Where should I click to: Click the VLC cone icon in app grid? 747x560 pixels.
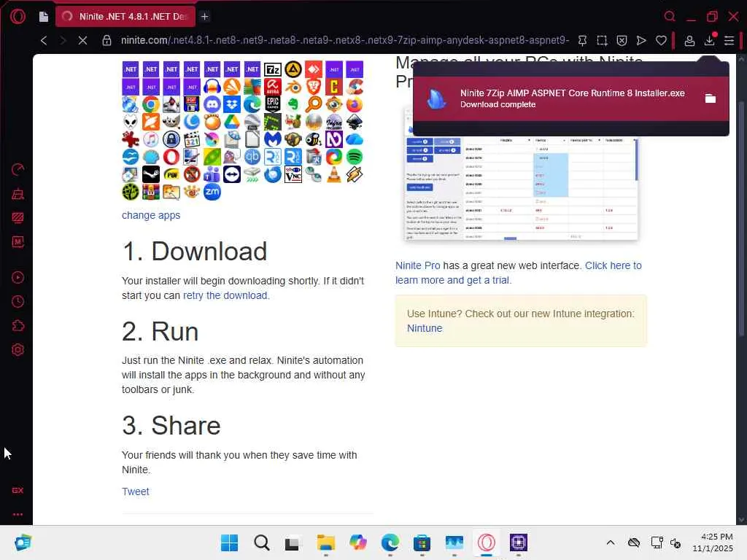[333, 174]
